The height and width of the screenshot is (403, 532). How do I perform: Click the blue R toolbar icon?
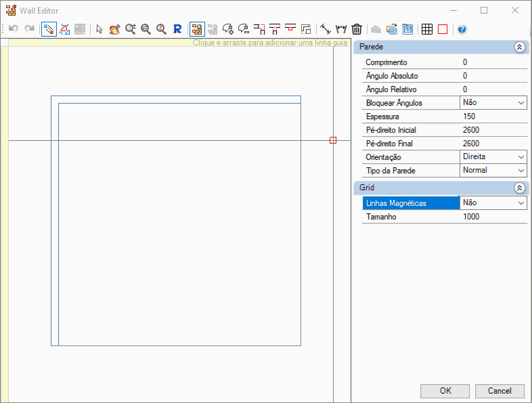pos(177,29)
